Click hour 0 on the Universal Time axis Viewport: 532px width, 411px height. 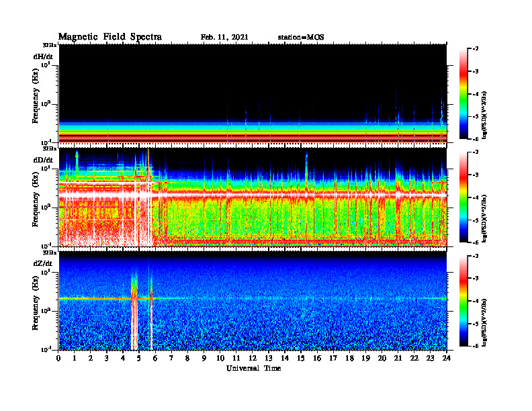(x=58, y=358)
